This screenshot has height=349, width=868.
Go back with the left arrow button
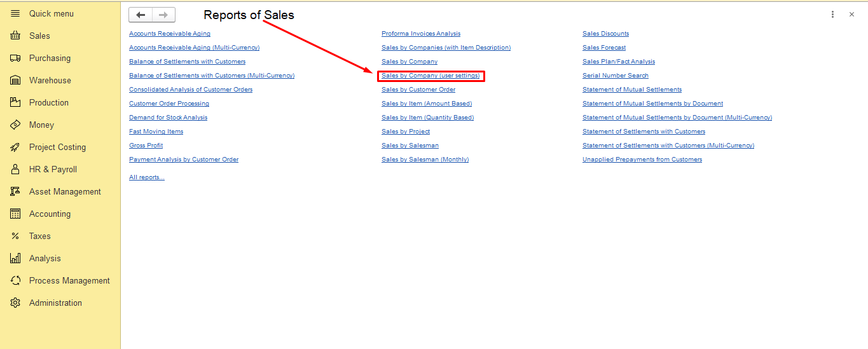141,15
